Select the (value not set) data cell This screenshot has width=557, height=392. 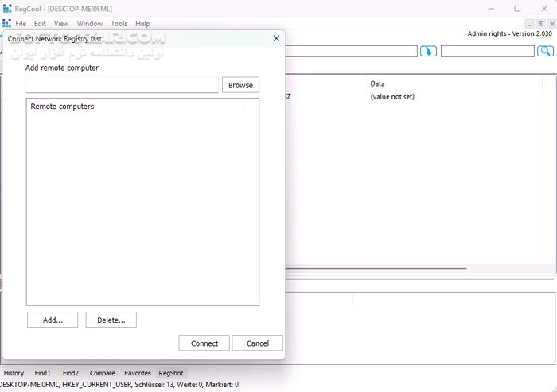392,96
